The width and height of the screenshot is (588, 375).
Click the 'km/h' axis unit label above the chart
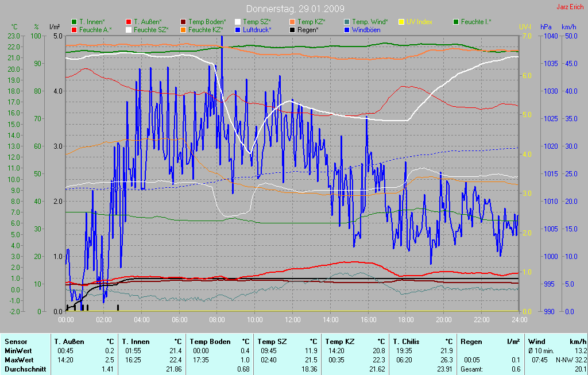point(570,26)
